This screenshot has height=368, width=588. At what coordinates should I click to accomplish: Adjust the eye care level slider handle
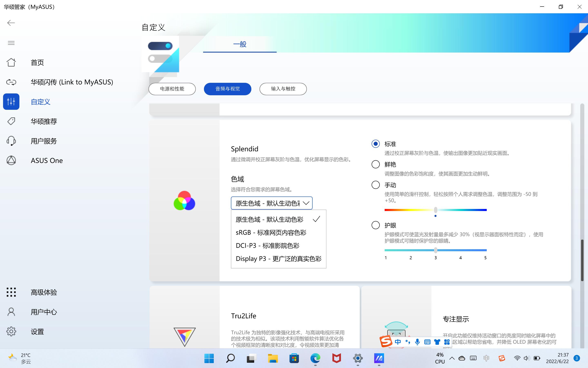click(436, 250)
